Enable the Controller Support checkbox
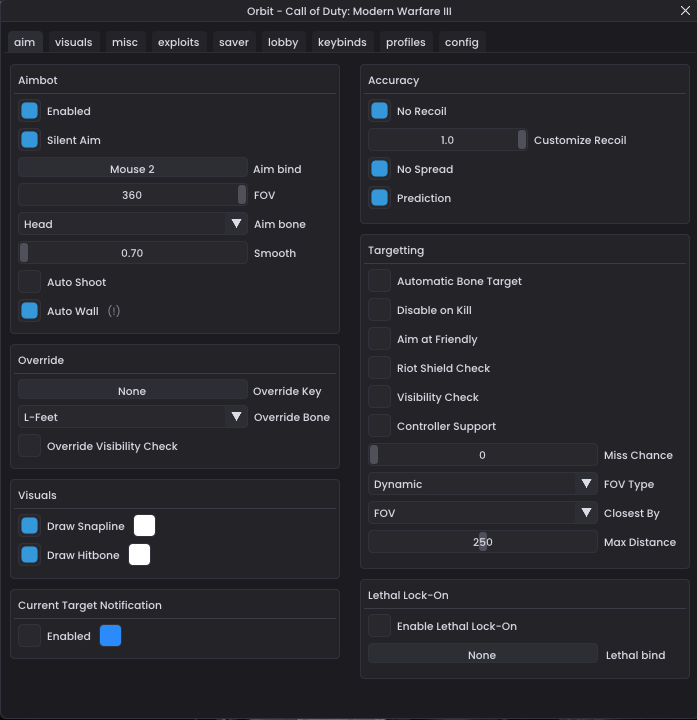Screen dimensions: 697x720 pyautogui.click(x=379, y=426)
